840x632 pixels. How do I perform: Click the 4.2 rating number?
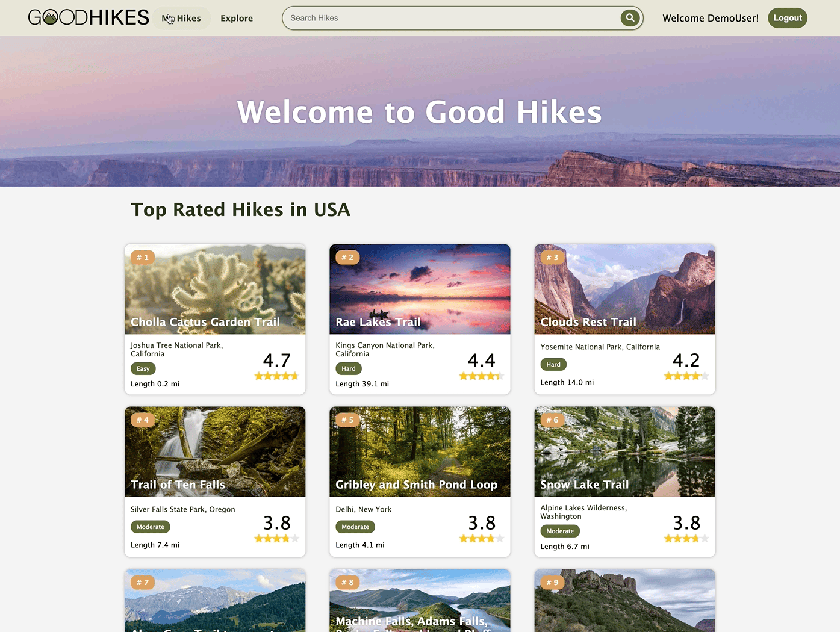click(686, 360)
